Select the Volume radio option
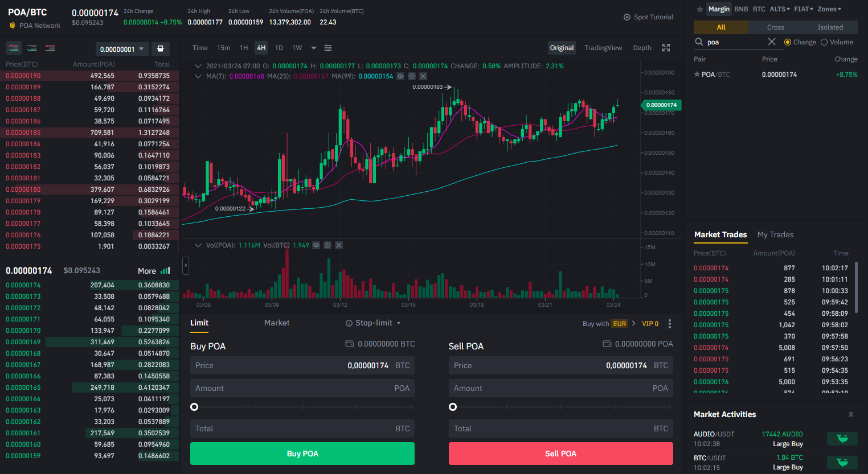The height and width of the screenshot is (474, 868). click(824, 42)
